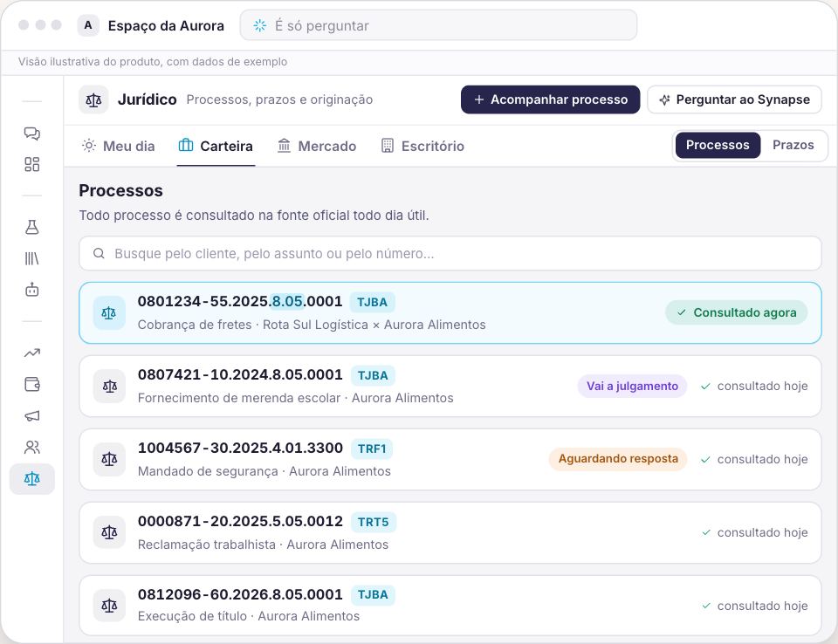Open the wallet sidebar icon
The height and width of the screenshot is (644, 838).
pyautogui.click(x=32, y=384)
